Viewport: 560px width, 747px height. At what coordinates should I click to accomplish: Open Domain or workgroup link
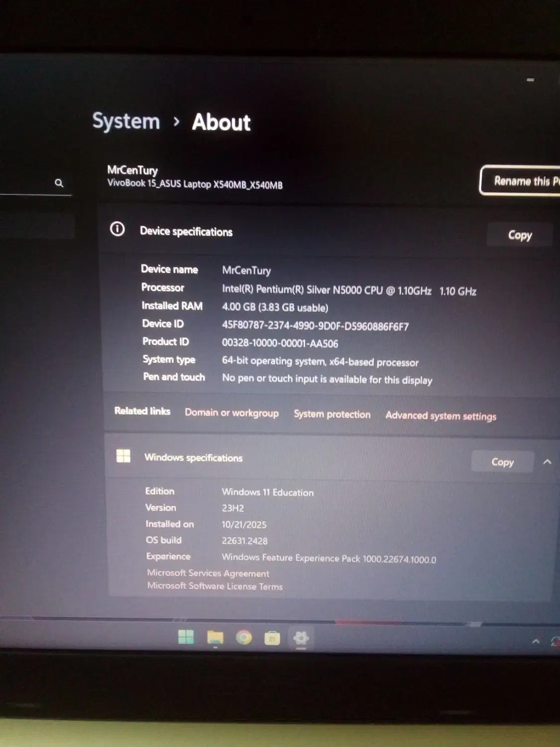click(231, 413)
